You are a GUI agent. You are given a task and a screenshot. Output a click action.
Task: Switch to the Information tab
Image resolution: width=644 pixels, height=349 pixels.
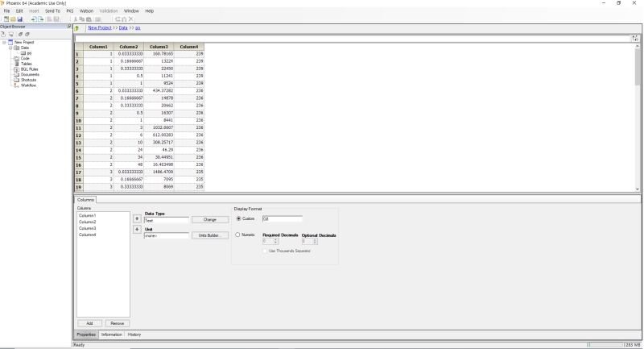coord(112,334)
